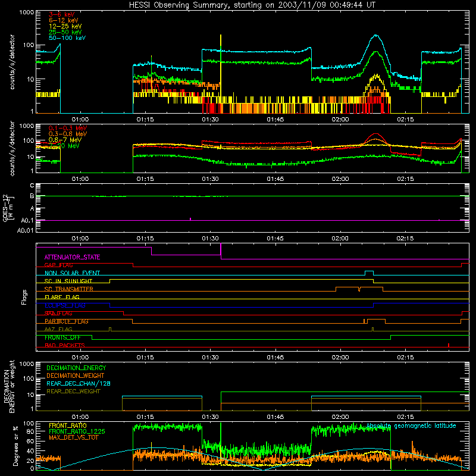Select the 25-50 keV legend label
The height and width of the screenshot is (476, 476).
(x=65, y=32)
